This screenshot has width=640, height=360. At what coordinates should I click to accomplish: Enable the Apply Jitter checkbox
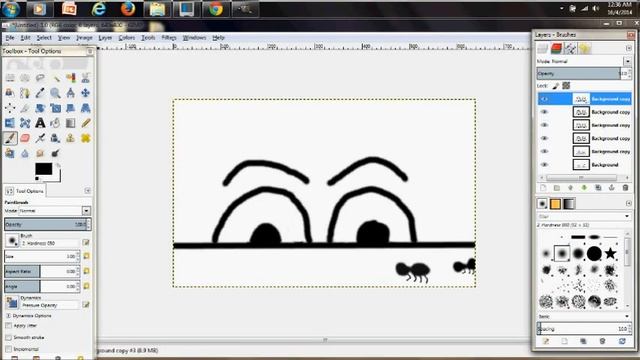9,326
